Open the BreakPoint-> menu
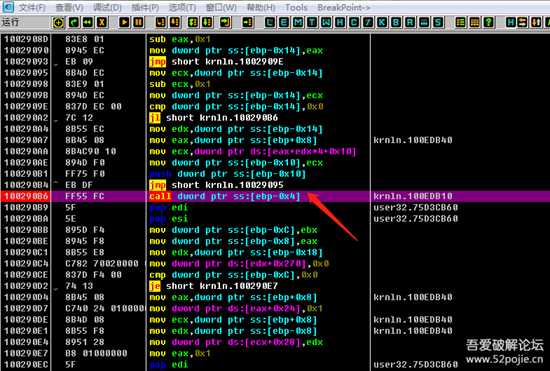This screenshot has width=550, height=371. click(x=344, y=7)
